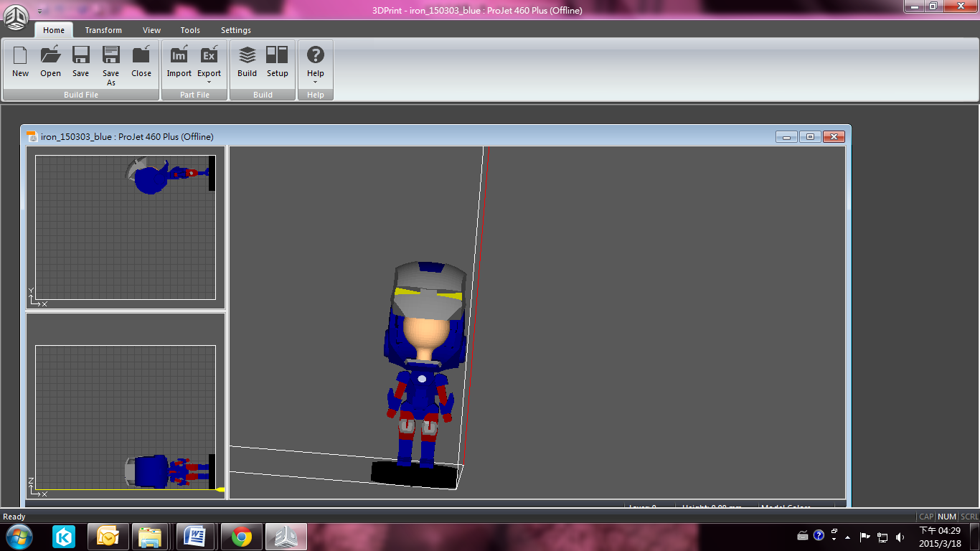
Task: Expand the quick access toolbar arrow
Action: (x=39, y=11)
